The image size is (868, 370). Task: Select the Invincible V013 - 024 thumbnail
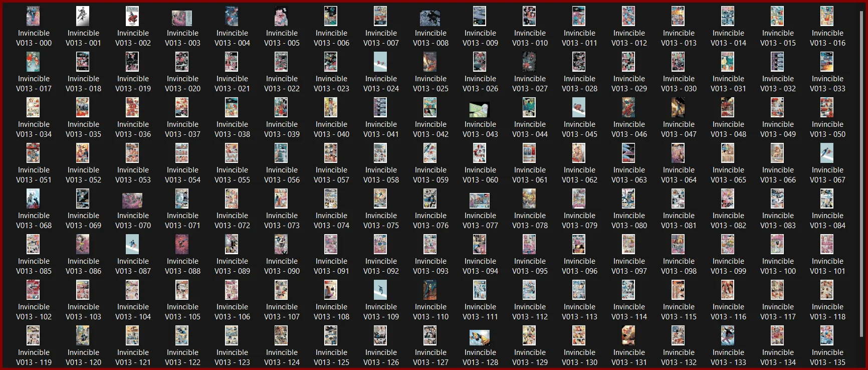coord(380,62)
